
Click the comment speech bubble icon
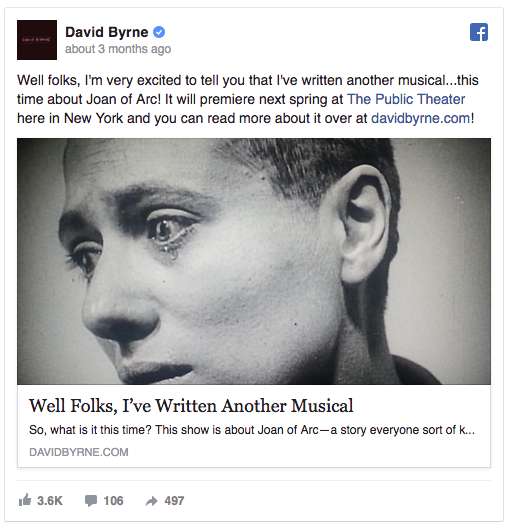[91, 501]
